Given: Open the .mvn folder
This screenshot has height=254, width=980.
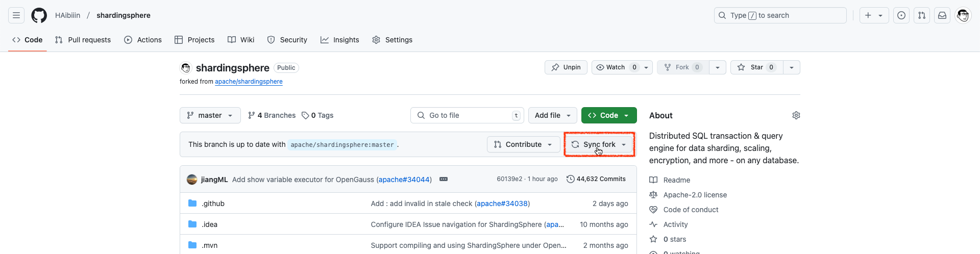Looking at the screenshot, I should 209,245.
